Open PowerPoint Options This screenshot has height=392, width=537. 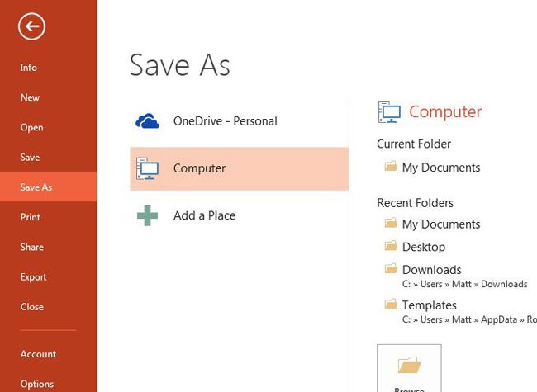pos(37,384)
